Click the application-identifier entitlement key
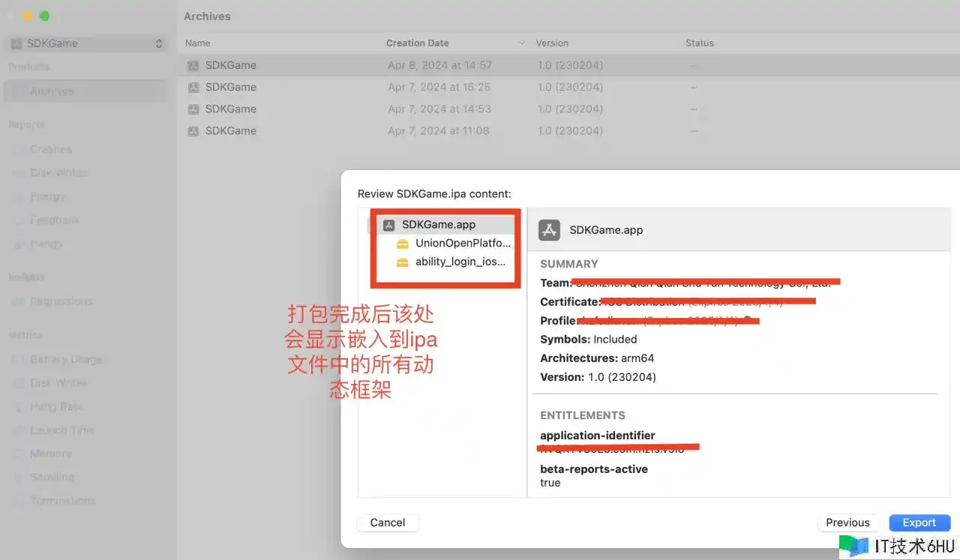 [598, 436]
